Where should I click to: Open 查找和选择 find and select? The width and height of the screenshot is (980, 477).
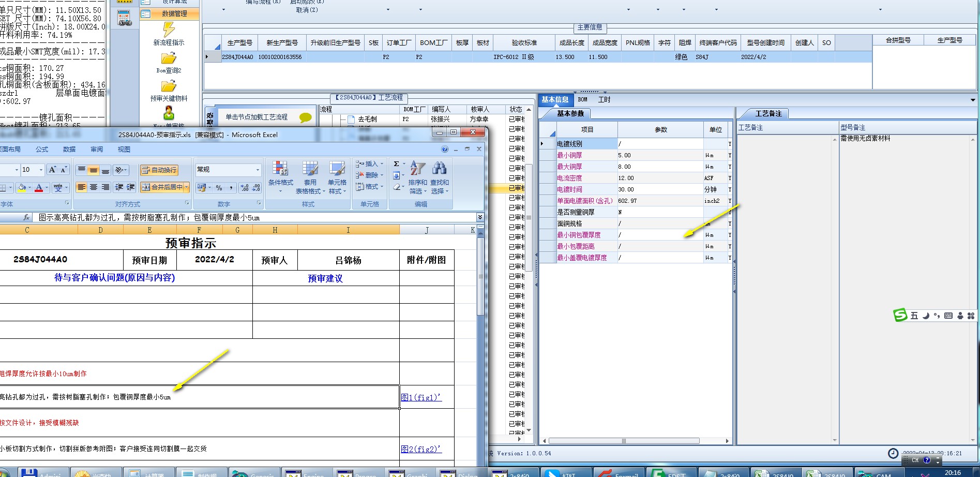coord(439,177)
